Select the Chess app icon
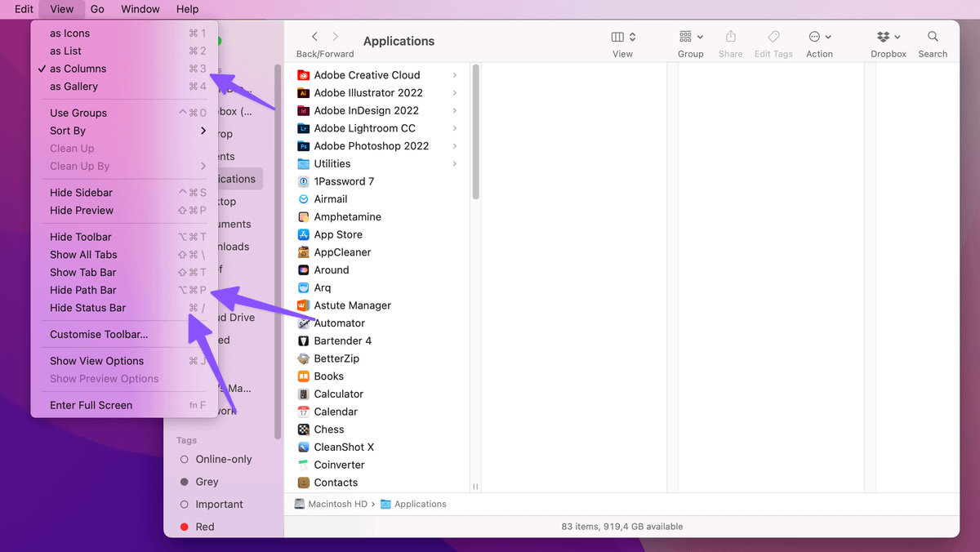Image resolution: width=980 pixels, height=552 pixels. [x=304, y=430]
